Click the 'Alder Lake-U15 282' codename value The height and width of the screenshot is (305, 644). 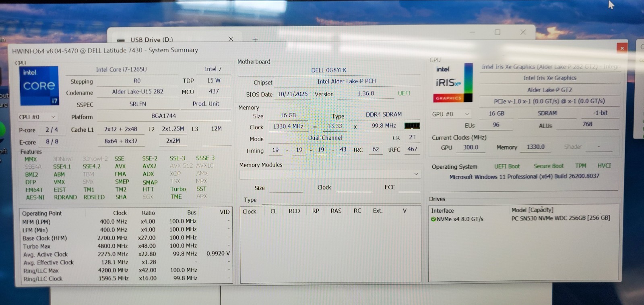pyautogui.click(x=138, y=91)
